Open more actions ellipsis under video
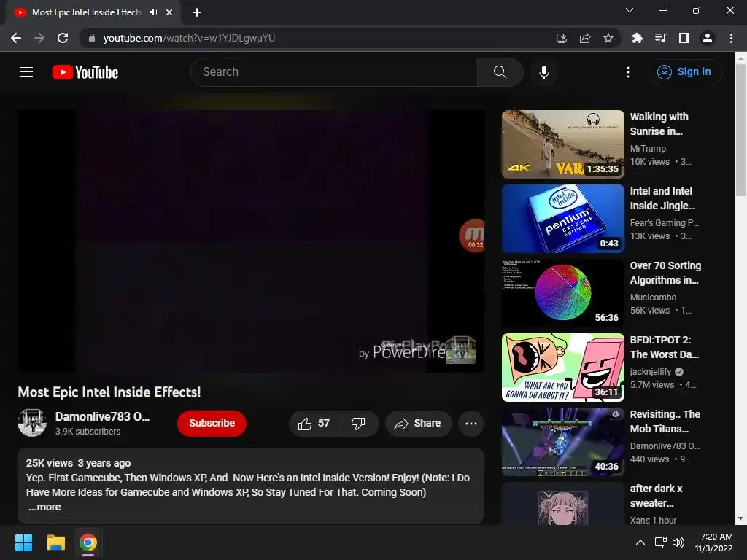Screen dimensions: 747x560 [471, 424]
